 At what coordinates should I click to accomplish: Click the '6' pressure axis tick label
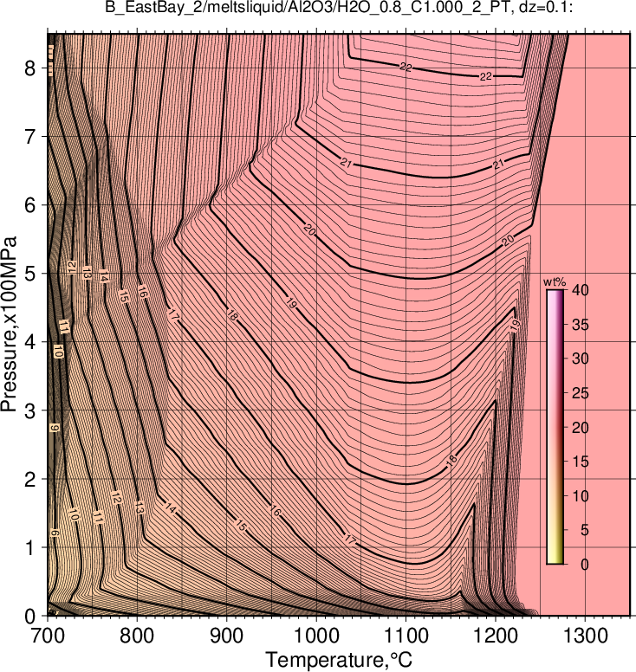tap(30, 205)
